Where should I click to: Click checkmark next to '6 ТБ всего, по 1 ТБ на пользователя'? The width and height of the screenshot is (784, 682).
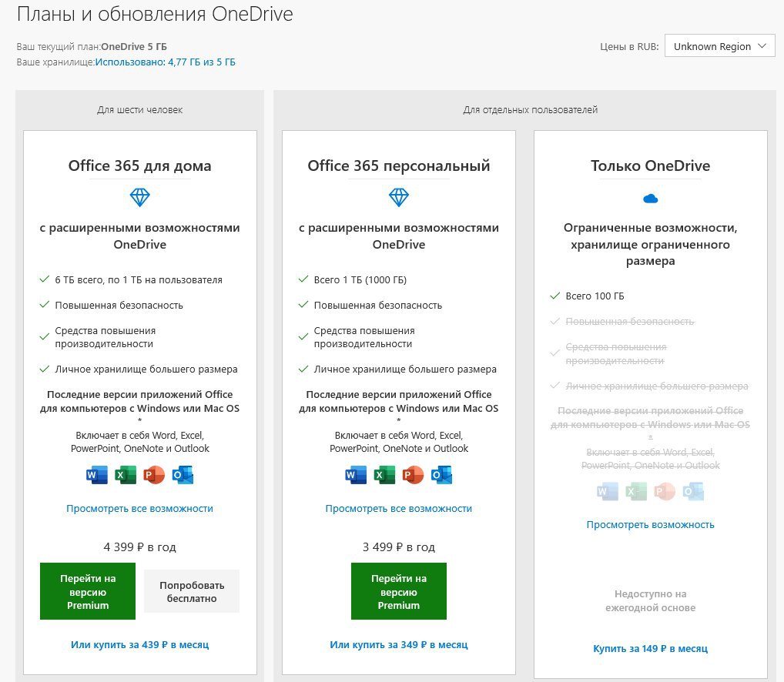[45, 279]
